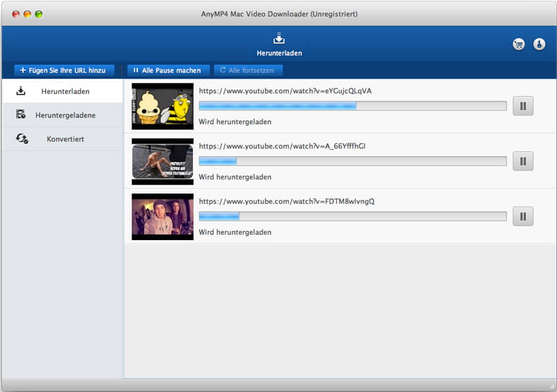
Task: Click 'Alle Pause machen' button
Action: (168, 70)
